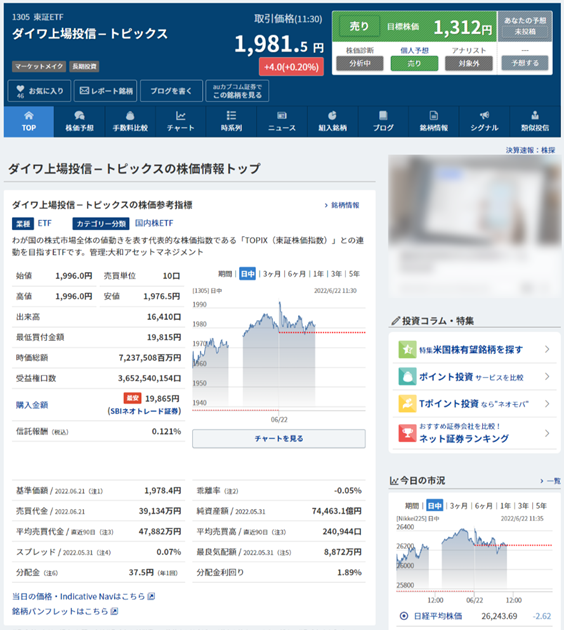Click the chart icon beside 今日の市況

(394, 481)
